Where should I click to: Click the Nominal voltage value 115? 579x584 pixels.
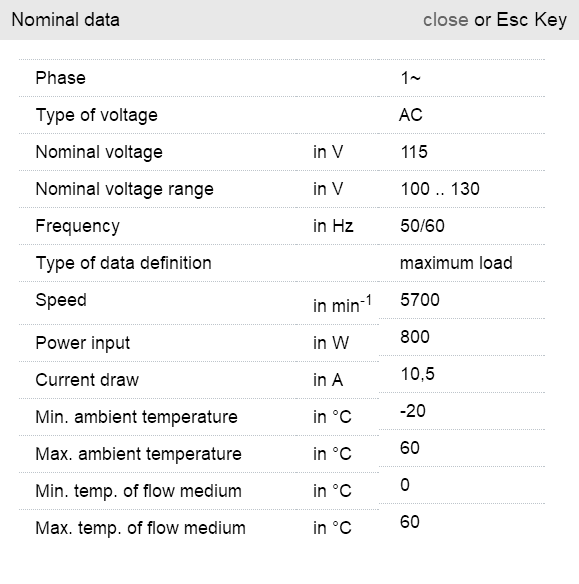414,152
